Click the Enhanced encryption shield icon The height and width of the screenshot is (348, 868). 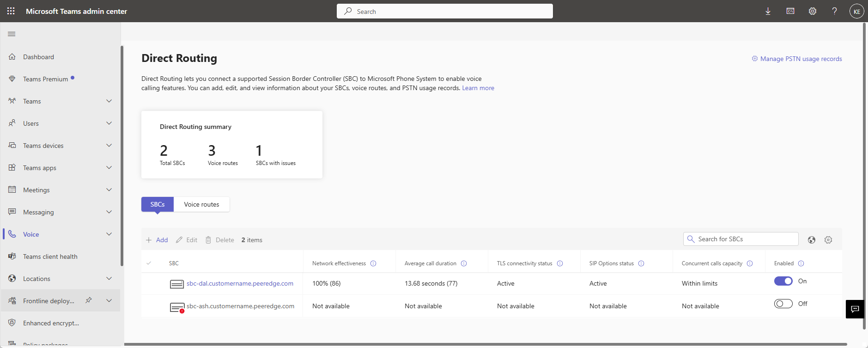point(12,323)
